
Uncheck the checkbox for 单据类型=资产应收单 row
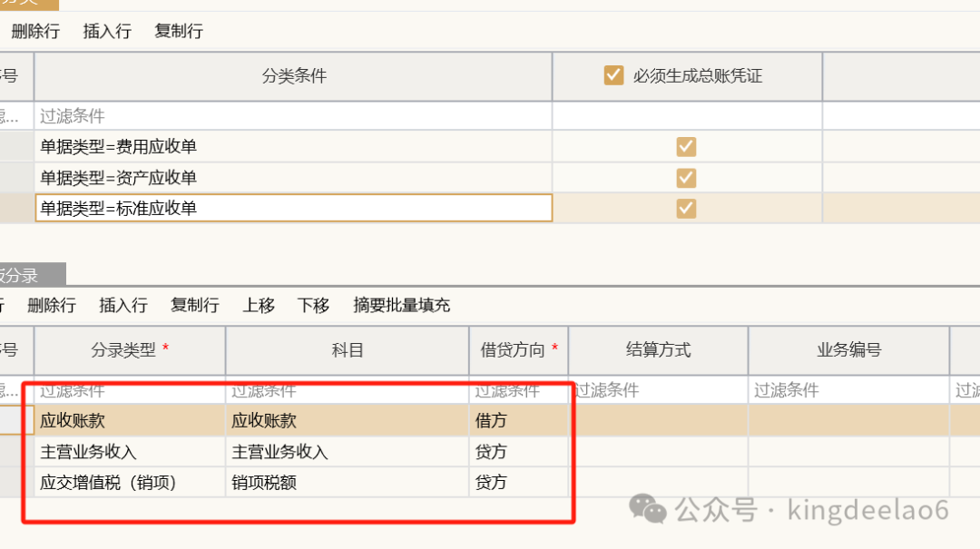pyautogui.click(x=686, y=178)
